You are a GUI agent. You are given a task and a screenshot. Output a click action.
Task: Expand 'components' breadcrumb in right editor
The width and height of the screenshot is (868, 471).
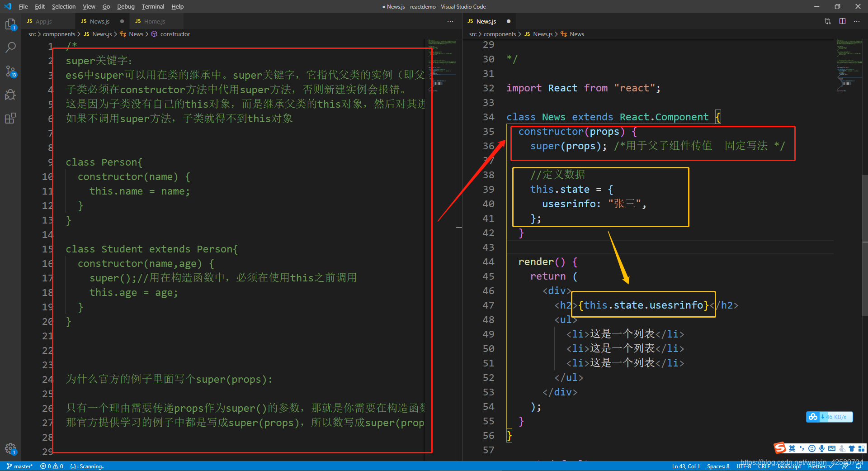tap(500, 34)
